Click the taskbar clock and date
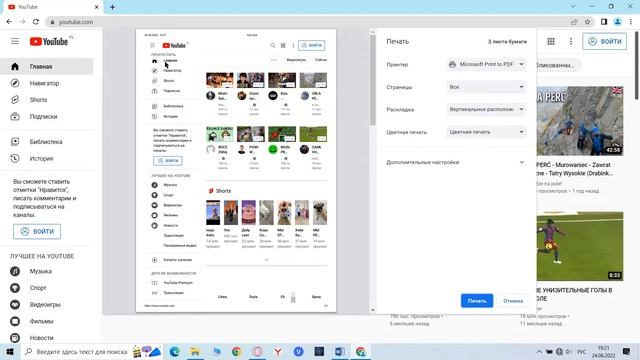640x360 pixels. click(x=603, y=351)
